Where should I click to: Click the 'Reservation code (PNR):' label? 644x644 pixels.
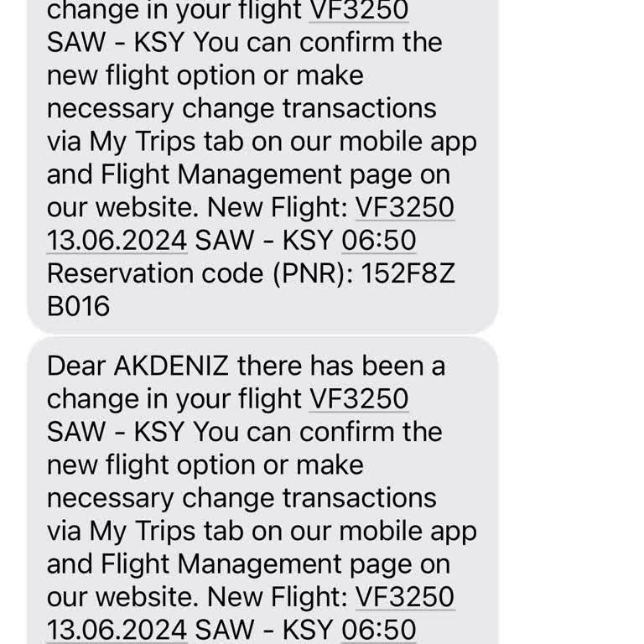(x=200, y=273)
